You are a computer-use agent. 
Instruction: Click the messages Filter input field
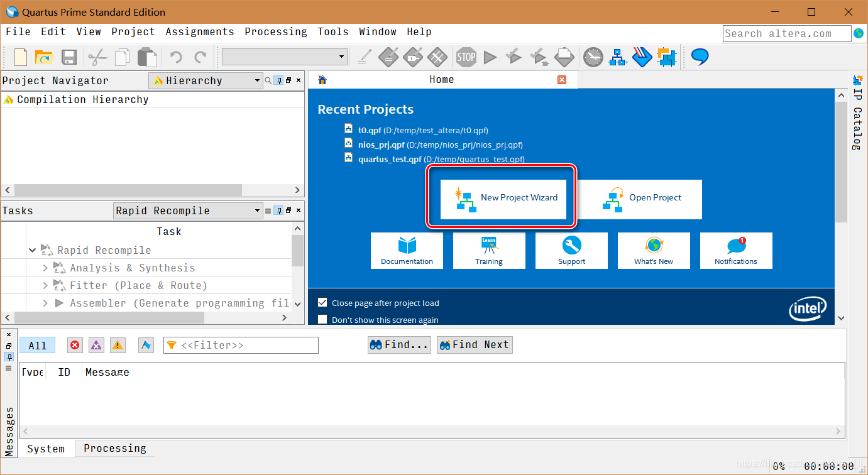[x=241, y=345]
